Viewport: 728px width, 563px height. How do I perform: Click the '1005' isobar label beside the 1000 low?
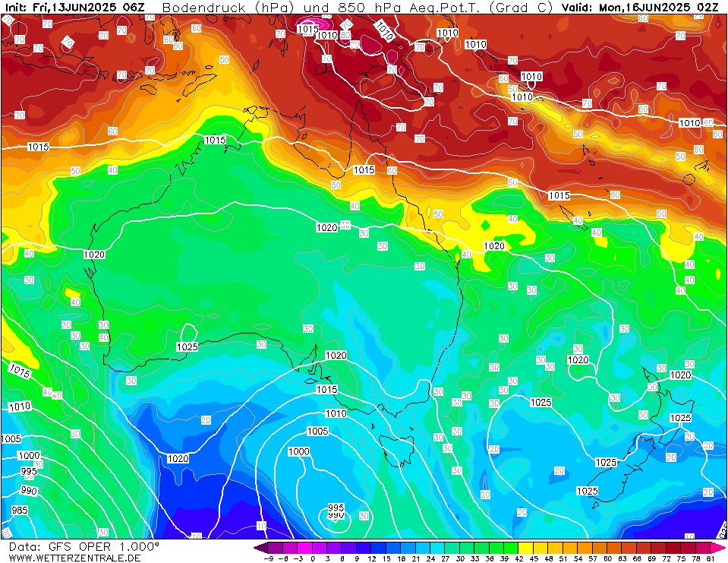tap(317, 432)
